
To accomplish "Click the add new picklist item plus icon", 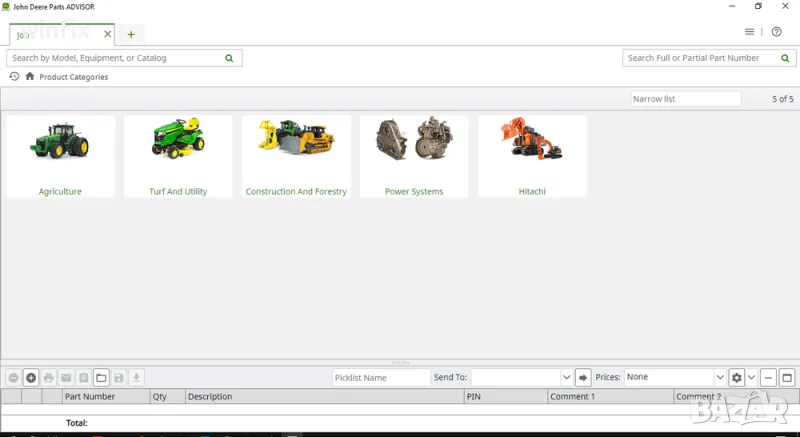I will (x=31, y=378).
